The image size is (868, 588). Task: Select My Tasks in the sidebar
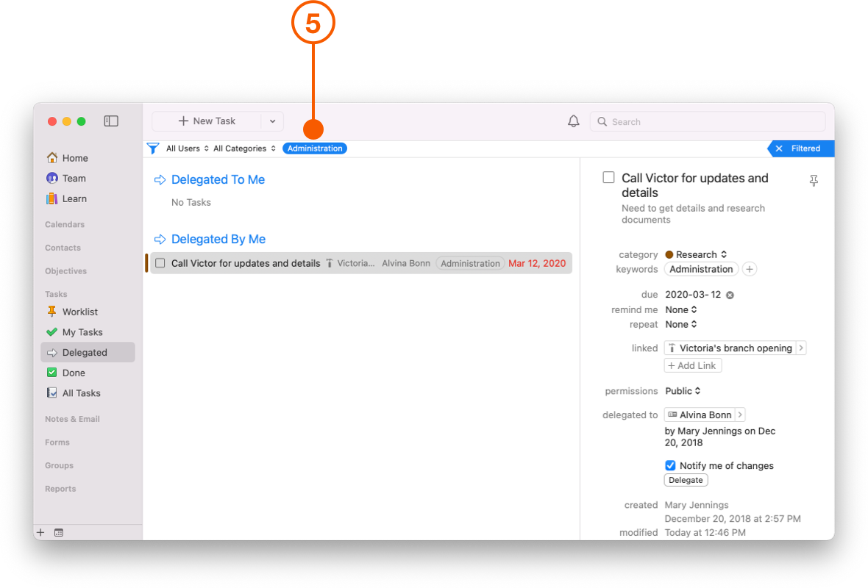coord(82,332)
